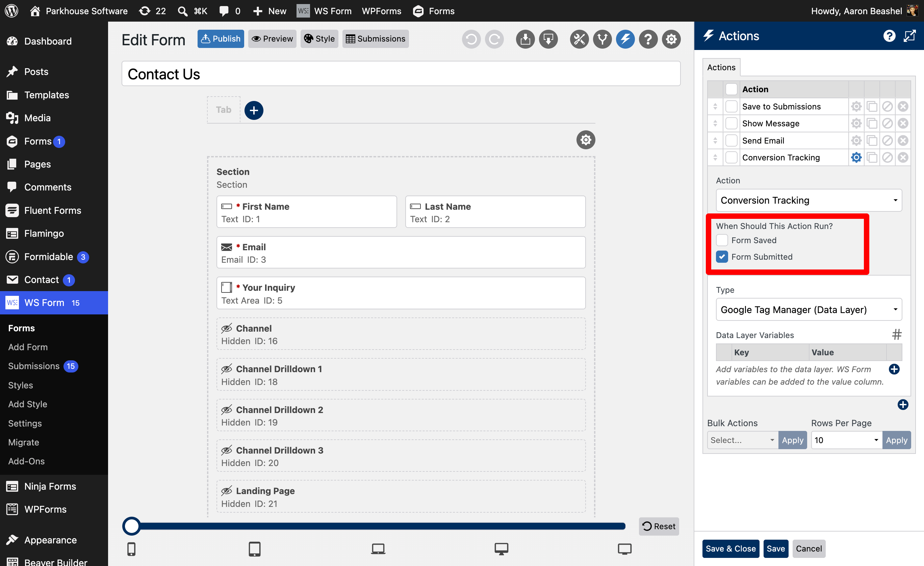Tick the Save to Submissions checkbox
924x566 pixels.
(x=731, y=106)
